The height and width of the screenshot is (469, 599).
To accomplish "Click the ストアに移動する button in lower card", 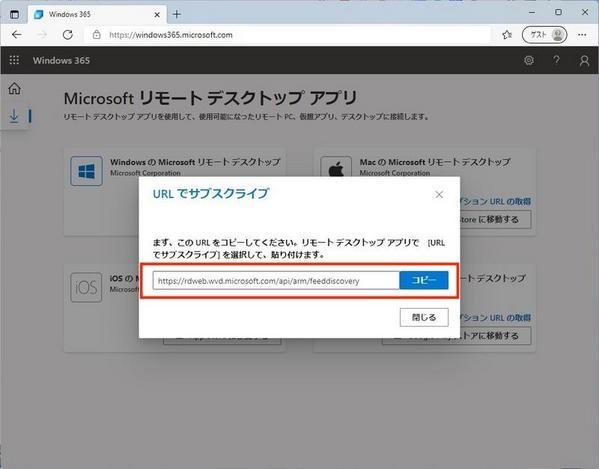I will pyautogui.click(x=457, y=336).
